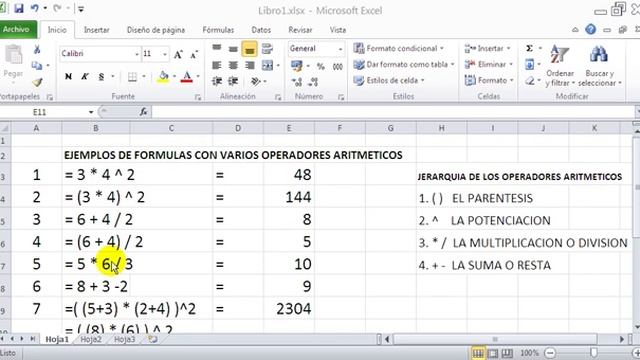The width and height of the screenshot is (640, 360).
Task: Save the workbook with the floppy icon
Action: point(19,8)
